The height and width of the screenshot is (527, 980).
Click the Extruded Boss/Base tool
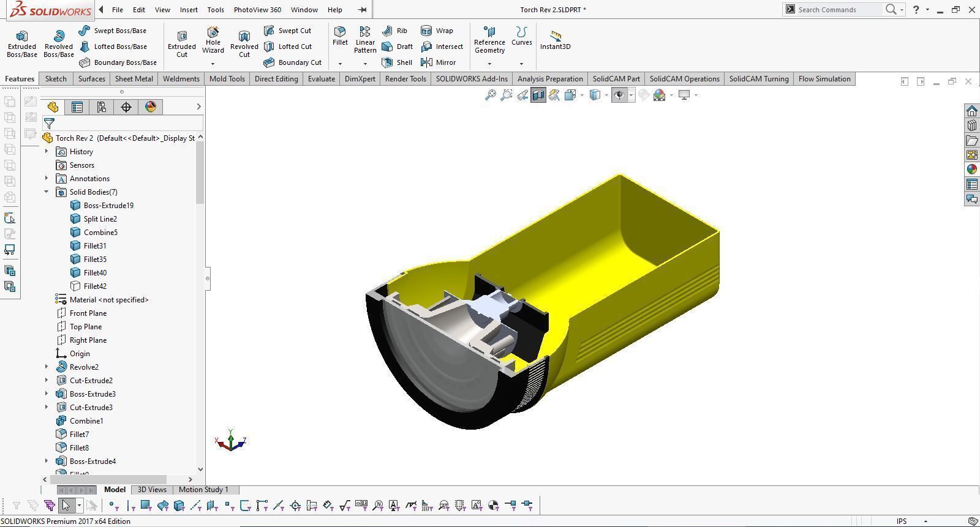[x=21, y=44]
